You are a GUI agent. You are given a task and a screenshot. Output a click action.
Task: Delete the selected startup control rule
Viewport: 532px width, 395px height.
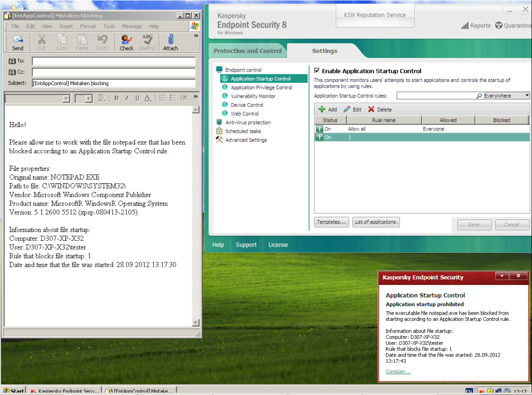[x=380, y=109]
